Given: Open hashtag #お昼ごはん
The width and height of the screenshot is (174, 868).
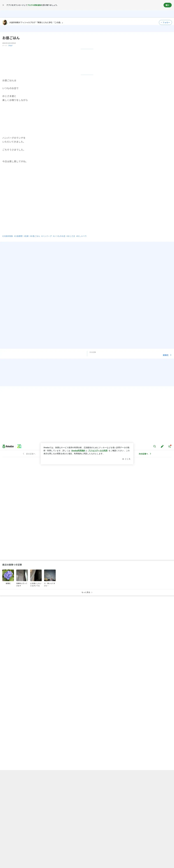Looking at the screenshot, I should point(35,236).
